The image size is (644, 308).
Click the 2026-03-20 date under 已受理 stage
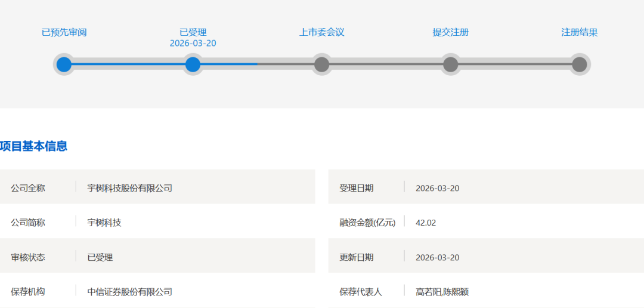tap(193, 43)
